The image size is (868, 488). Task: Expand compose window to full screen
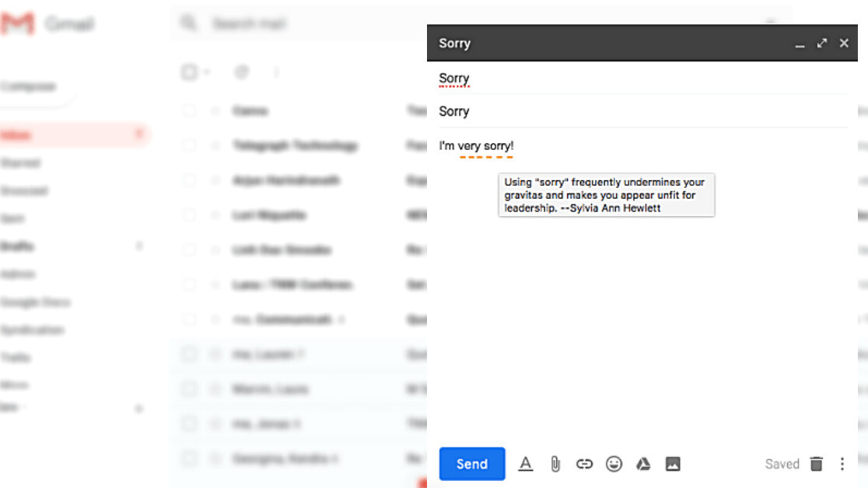click(822, 44)
